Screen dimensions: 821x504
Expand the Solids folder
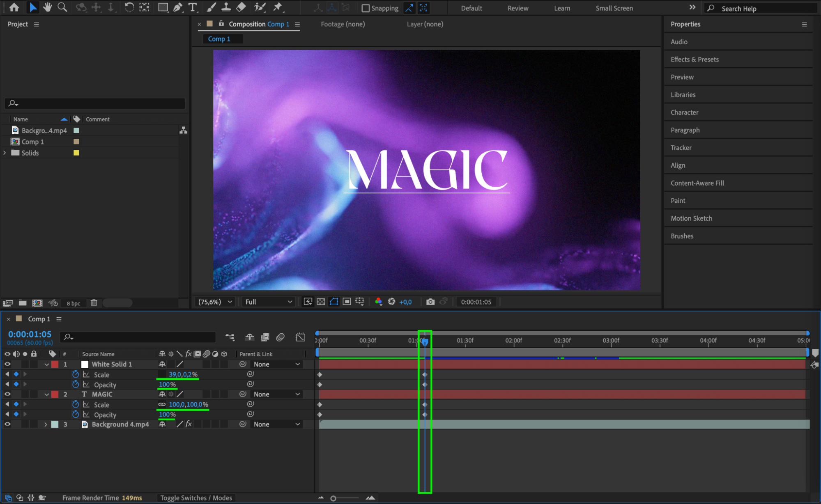(x=5, y=153)
